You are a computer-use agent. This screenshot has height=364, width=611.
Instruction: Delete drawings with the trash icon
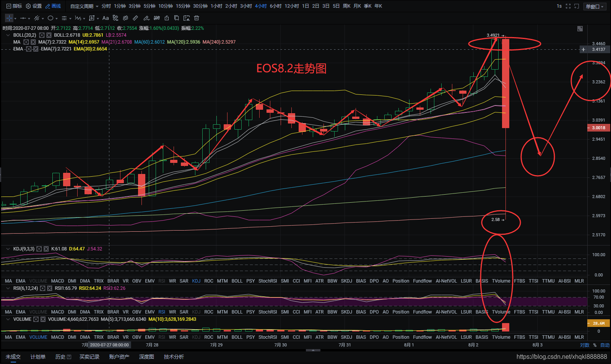(197, 18)
